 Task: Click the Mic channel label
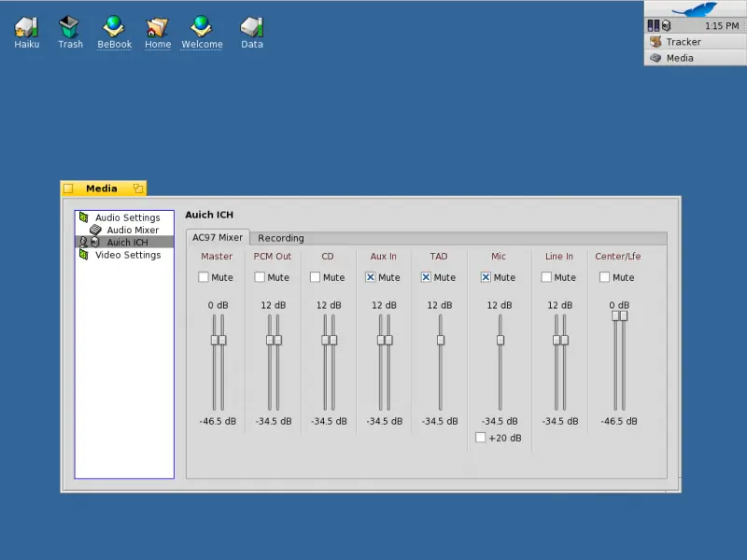[499, 256]
